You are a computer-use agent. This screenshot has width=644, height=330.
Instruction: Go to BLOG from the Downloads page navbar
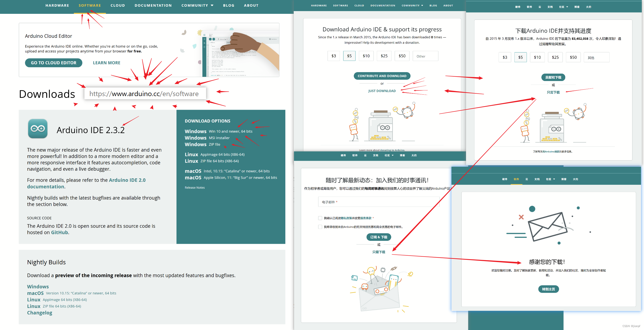coord(229,5)
